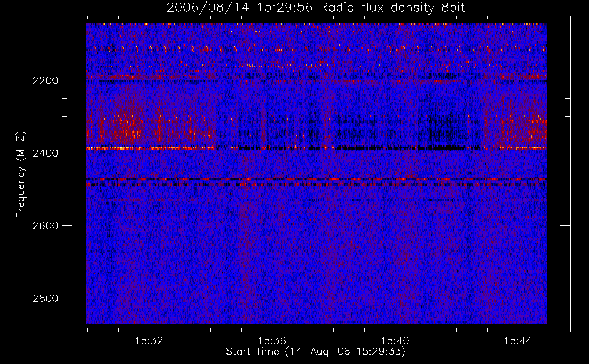
Task: Click the 2800 frequency tick label
Action: (46, 298)
